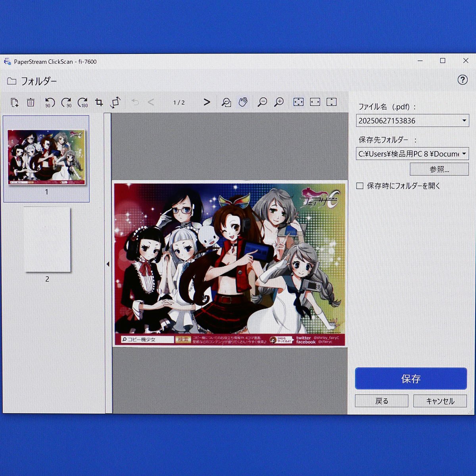476x476 pixels.
Task: Enable 保存時にフォルダーを開く checkbox
Action: point(360,186)
